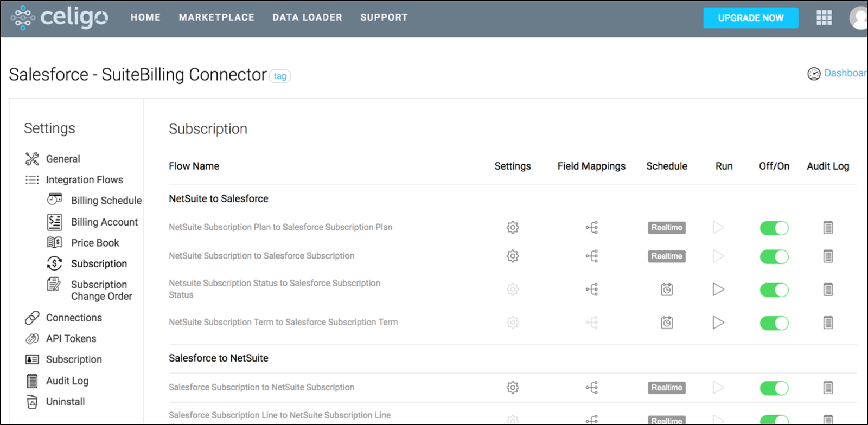The height and width of the screenshot is (425, 868).
Task: Toggle off NetSuite Subscription Plan to Salesforce flow
Action: (774, 228)
